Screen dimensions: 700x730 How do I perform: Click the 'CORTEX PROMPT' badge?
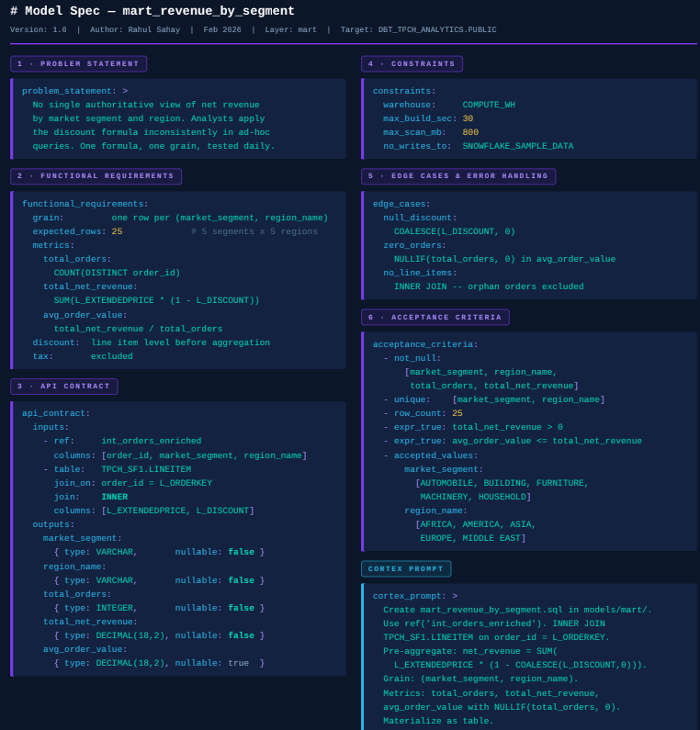pyautogui.click(x=406, y=569)
